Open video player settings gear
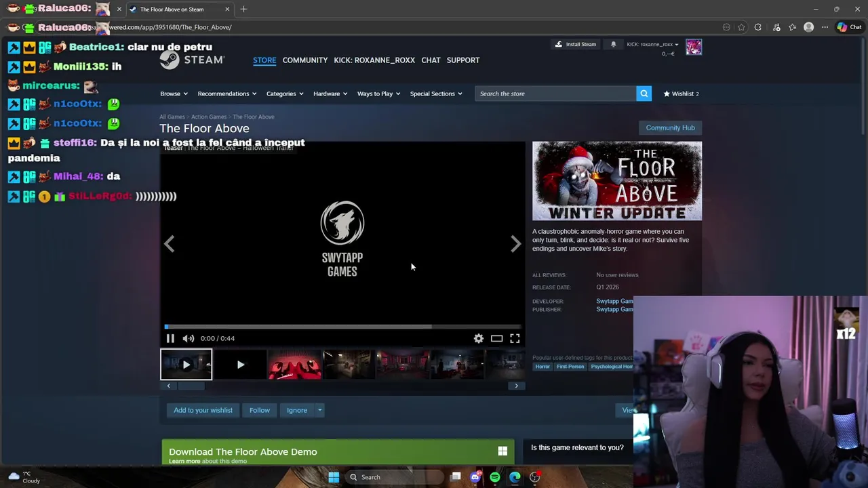 pyautogui.click(x=479, y=338)
